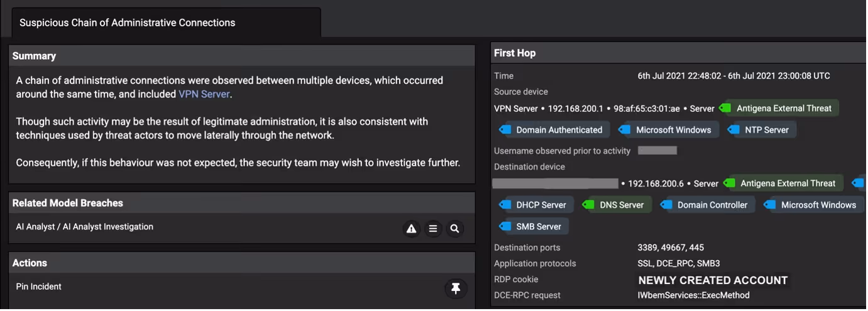Select the destination IP 192.168.200.6
The width and height of the screenshot is (868, 311).
coord(656,183)
